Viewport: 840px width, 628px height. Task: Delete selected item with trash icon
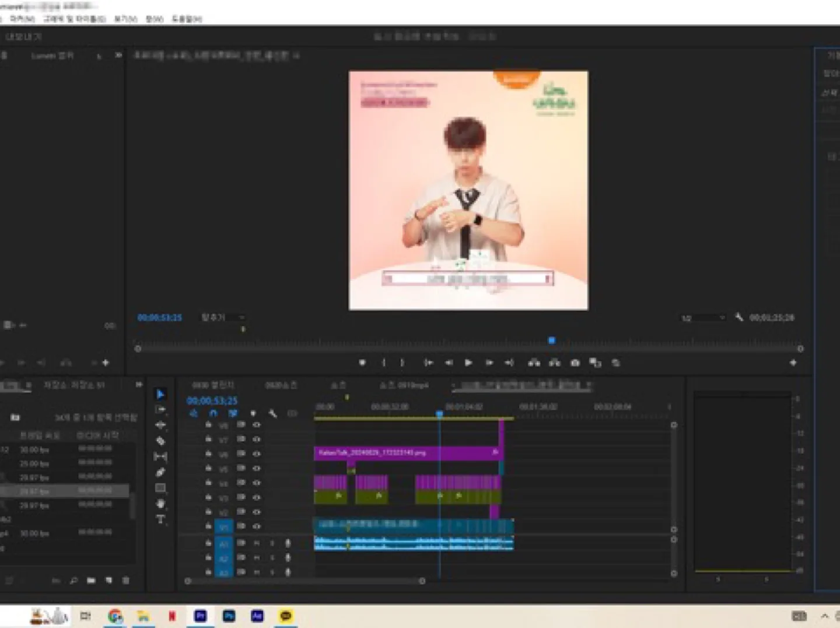[125, 580]
